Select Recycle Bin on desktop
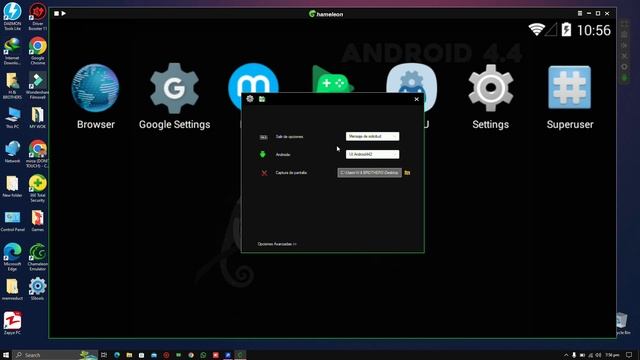The height and width of the screenshot is (360, 640). pyautogui.click(x=622, y=324)
